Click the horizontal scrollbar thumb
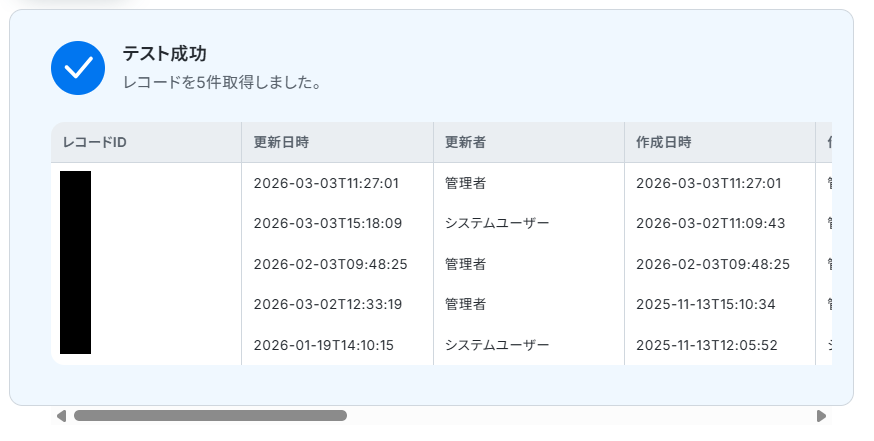Screen dimensions: 874x441 (x=210, y=416)
